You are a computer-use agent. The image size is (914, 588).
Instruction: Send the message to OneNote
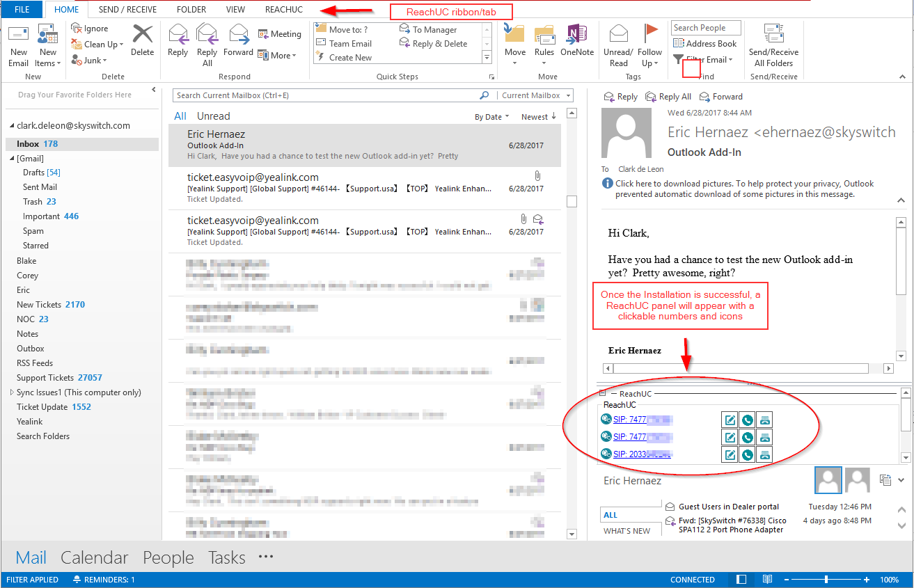tap(577, 40)
